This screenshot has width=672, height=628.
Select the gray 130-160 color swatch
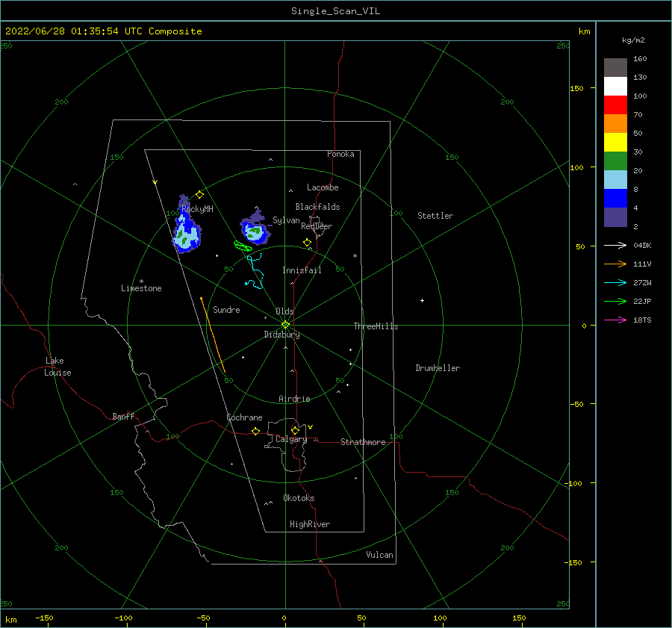coord(615,68)
